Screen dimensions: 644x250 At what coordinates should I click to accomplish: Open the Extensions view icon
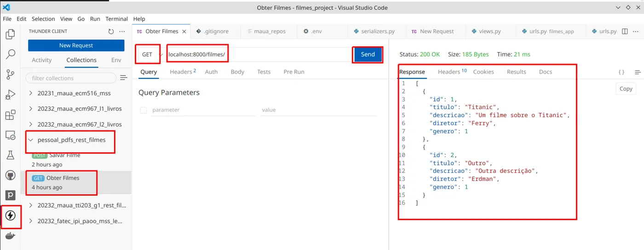pyautogui.click(x=10, y=115)
